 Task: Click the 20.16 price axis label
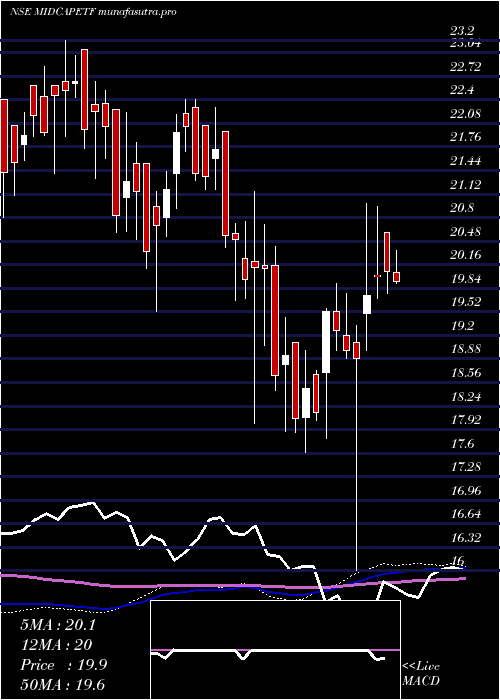pyautogui.click(x=466, y=255)
